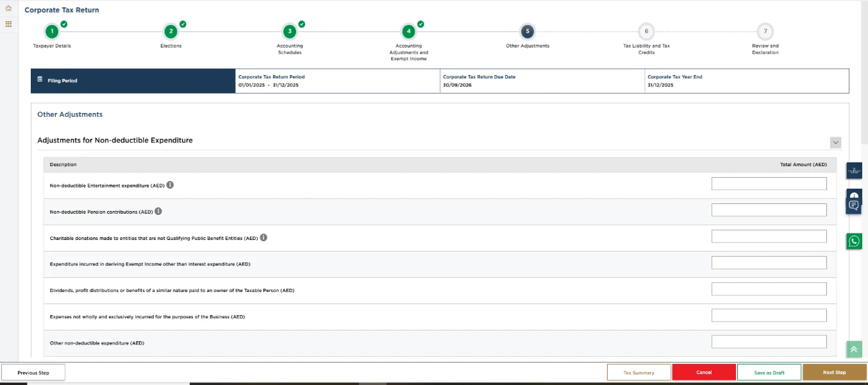
Task: Click the Total Amount (AED) column header
Action: pos(803,165)
